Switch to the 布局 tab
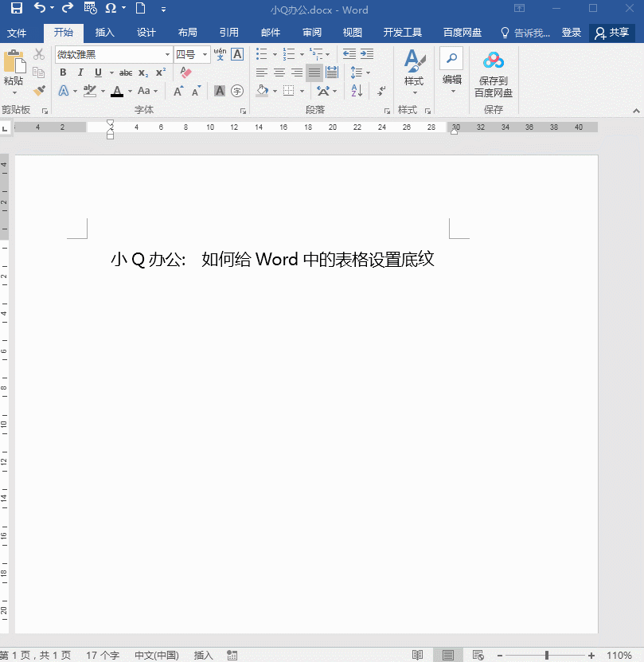Screen dimensions: 644x662 click(x=187, y=33)
